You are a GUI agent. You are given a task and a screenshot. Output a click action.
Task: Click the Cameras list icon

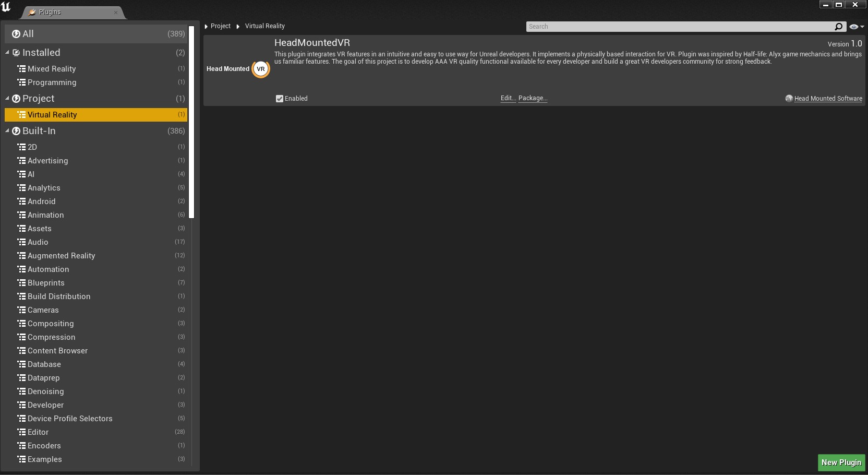21,310
